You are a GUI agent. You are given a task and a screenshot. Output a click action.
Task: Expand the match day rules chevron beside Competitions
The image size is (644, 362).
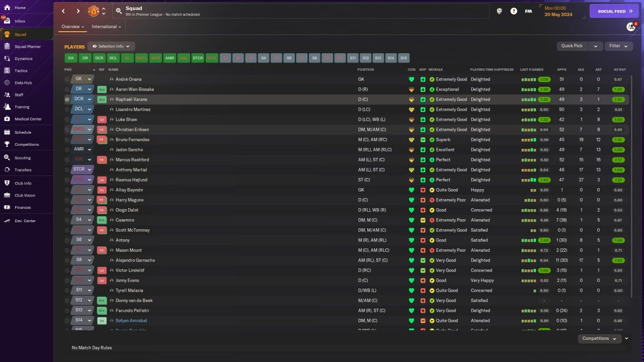coord(626,338)
